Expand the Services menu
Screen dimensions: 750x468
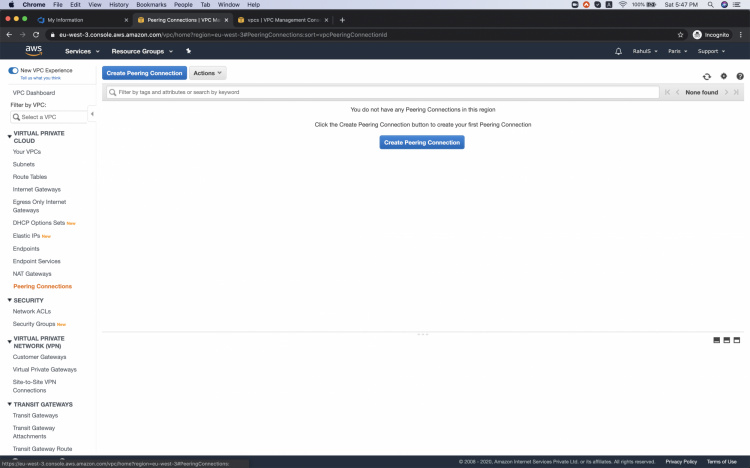pyautogui.click(x=82, y=51)
